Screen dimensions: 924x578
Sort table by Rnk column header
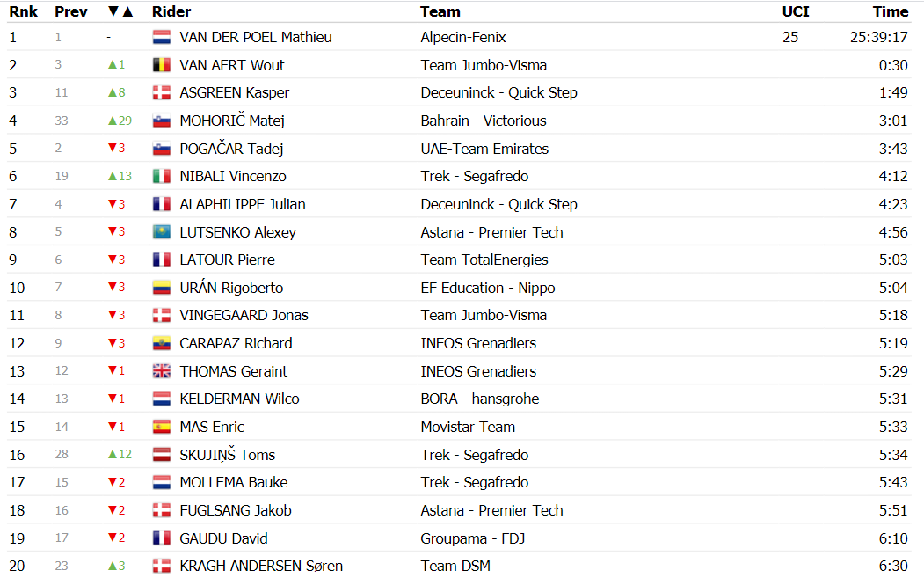tap(24, 11)
